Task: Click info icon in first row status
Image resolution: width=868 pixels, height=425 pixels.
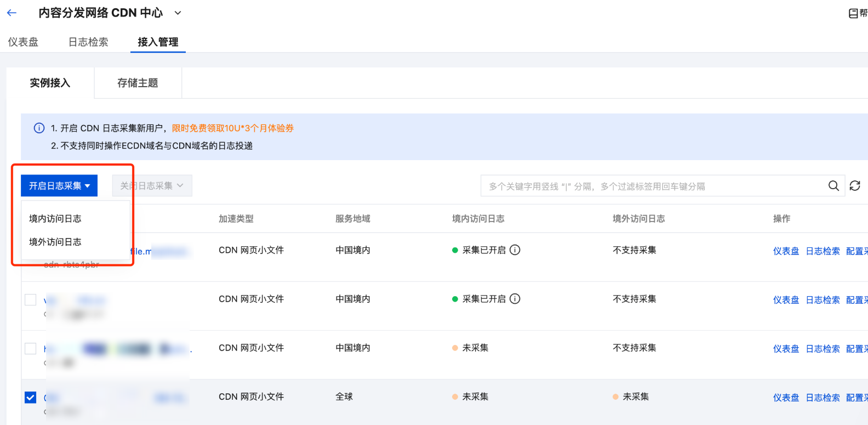Action: click(x=515, y=250)
